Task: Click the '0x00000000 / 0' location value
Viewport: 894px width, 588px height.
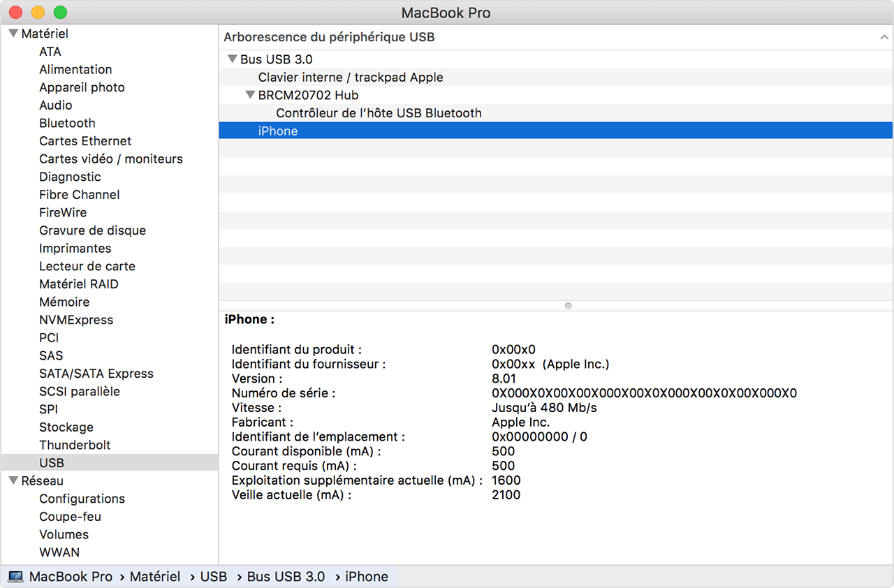Action: click(x=539, y=437)
